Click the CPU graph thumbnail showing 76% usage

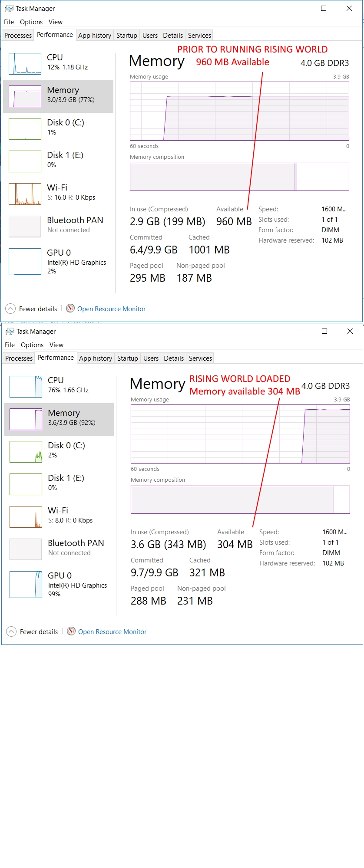(x=26, y=387)
